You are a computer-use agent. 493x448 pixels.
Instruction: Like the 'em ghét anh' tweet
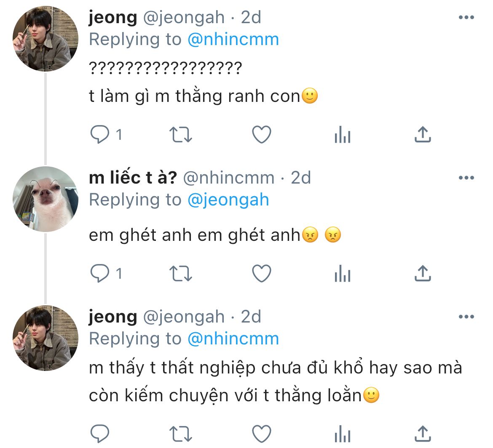(x=261, y=274)
